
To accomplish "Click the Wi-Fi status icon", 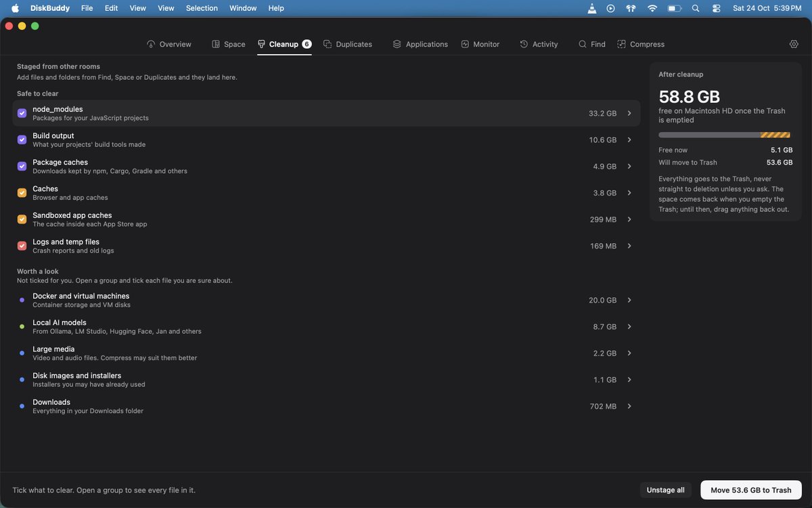I will point(652,8).
